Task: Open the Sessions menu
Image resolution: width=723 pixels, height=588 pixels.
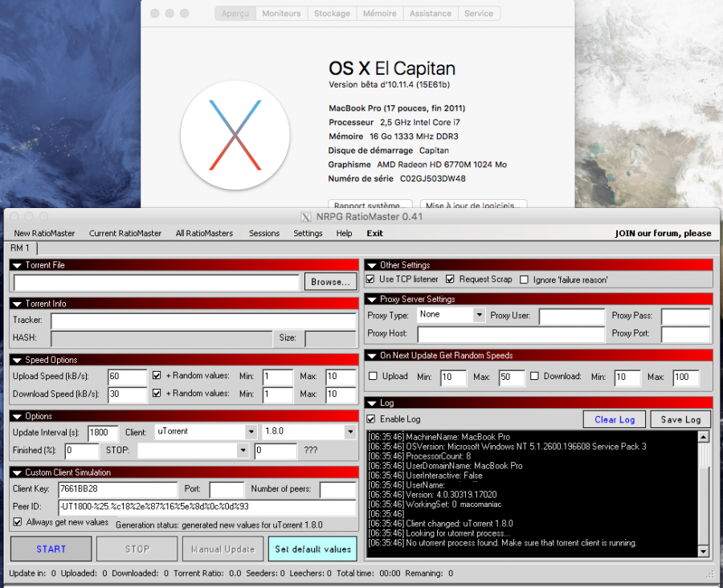Action: tap(264, 234)
